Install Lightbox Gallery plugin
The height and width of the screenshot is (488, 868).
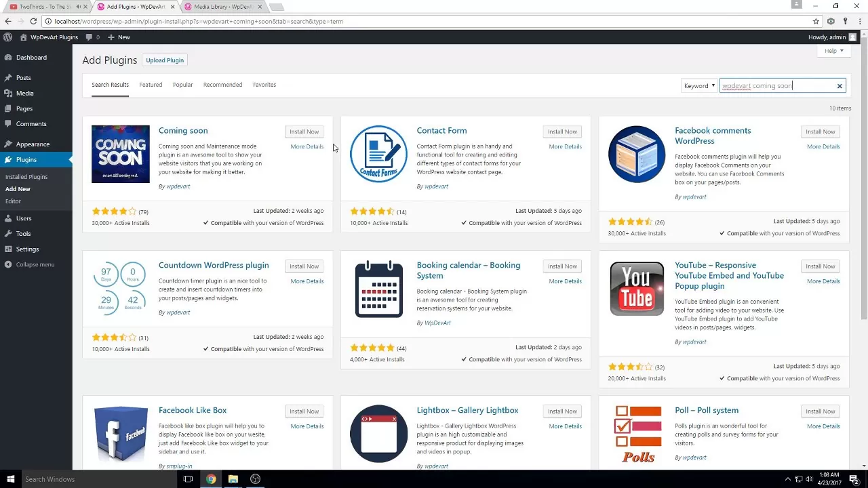tap(562, 411)
